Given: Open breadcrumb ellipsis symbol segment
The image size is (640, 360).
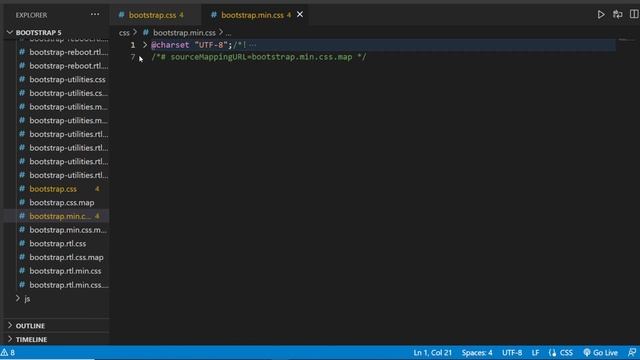Looking at the screenshot, I should pyautogui.click(x=228, y=33).
